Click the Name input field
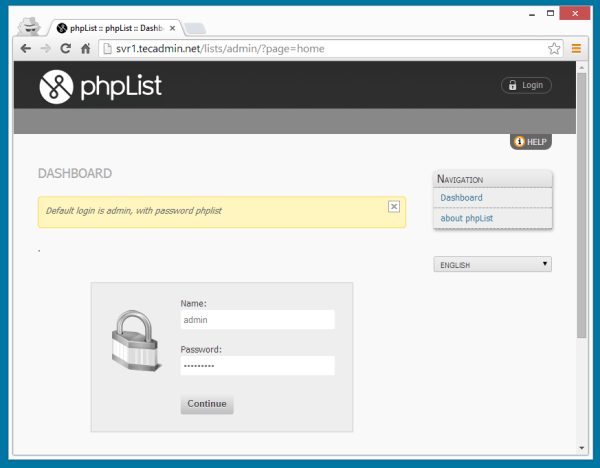The image size is (600, 468). pyautogui.click(x=257, y=320)
